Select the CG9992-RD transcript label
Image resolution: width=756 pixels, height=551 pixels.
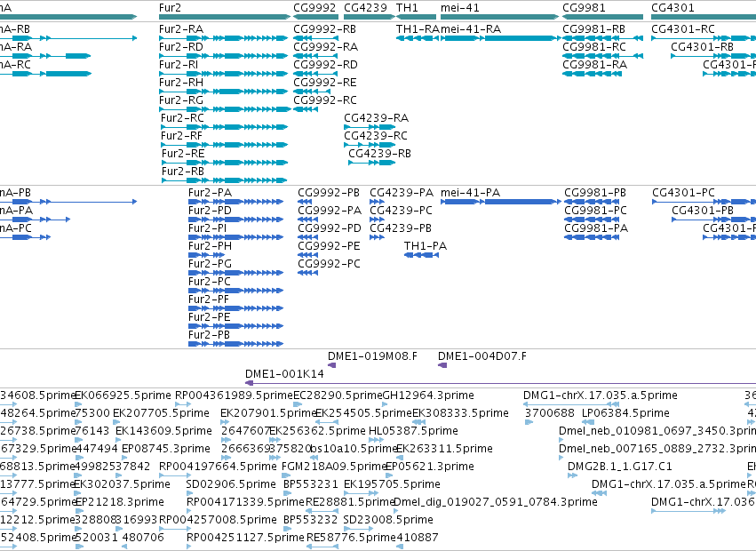click(325, 65)
